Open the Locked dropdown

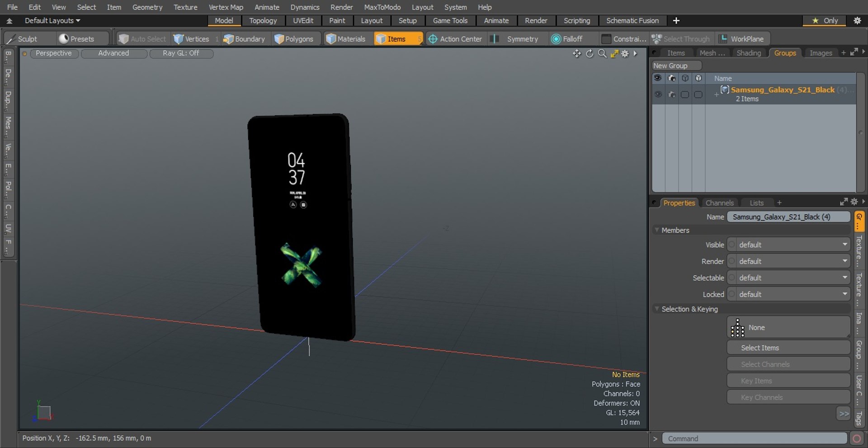click(789, 294)
